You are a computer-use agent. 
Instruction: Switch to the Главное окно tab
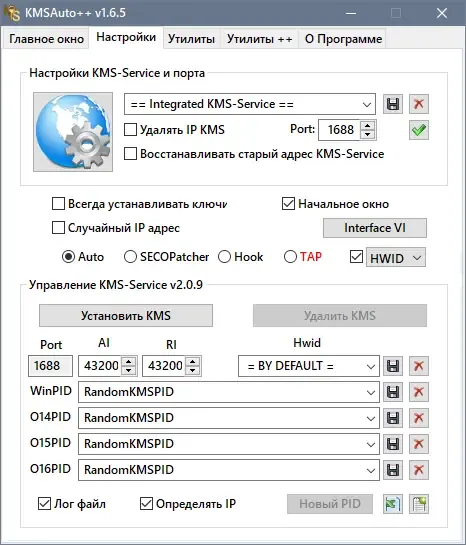pos(46,39)
